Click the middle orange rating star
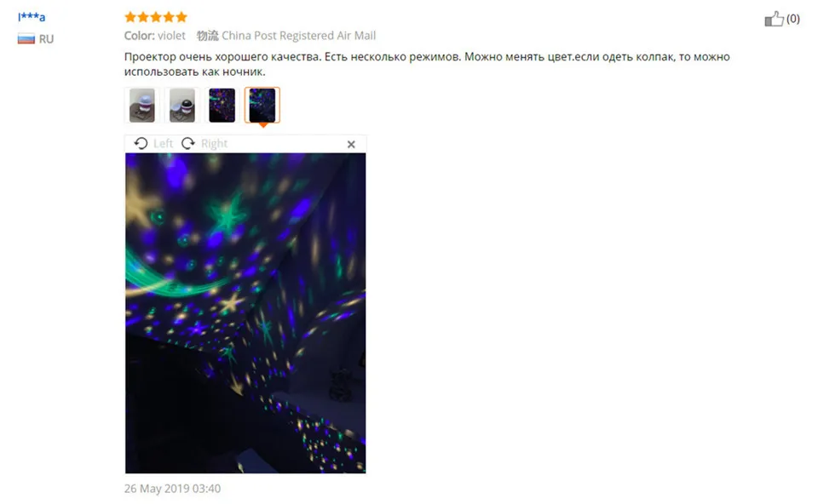Screen dimensions: 818x504 [156, 17]
